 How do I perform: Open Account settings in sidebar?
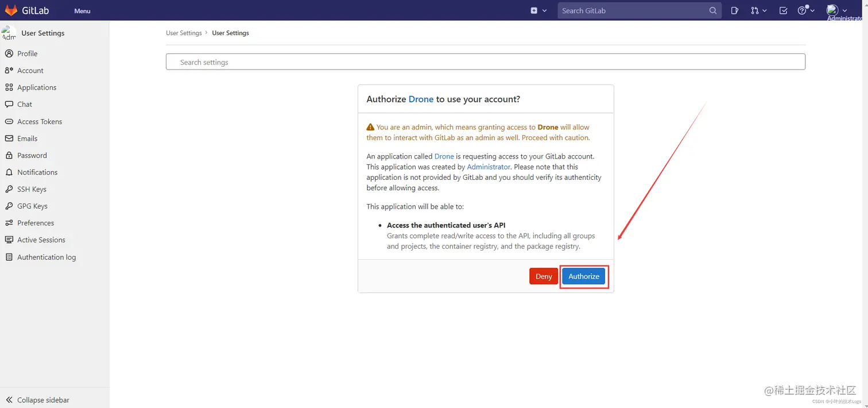click(30, 71)
